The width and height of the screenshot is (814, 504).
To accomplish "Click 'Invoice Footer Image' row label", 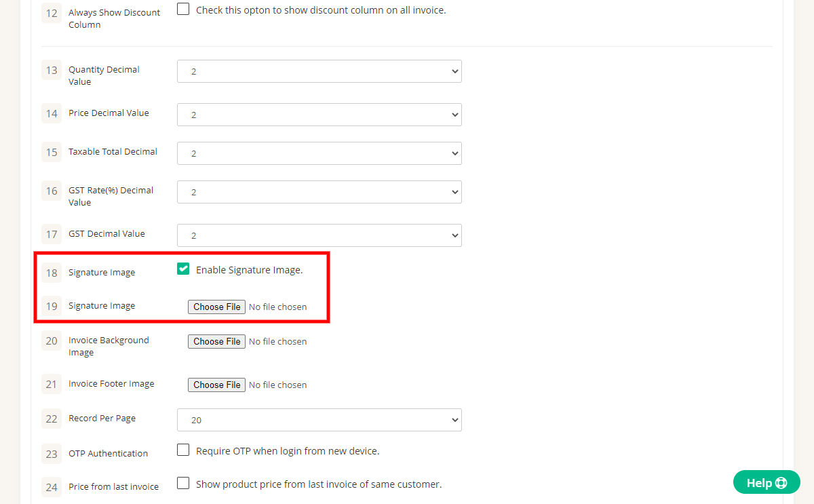I will 111,384.
